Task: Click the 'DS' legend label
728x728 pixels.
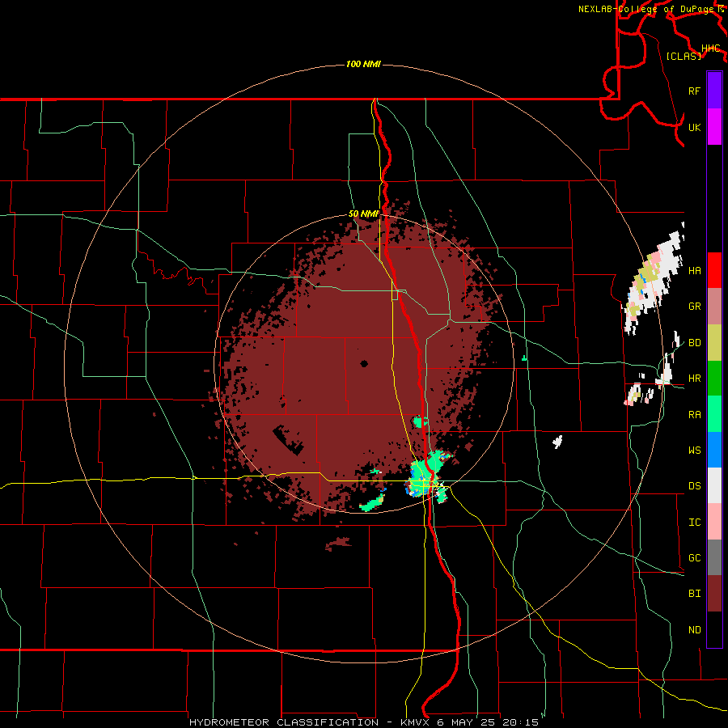Action: pyautogui.click(x=694, y=486)
